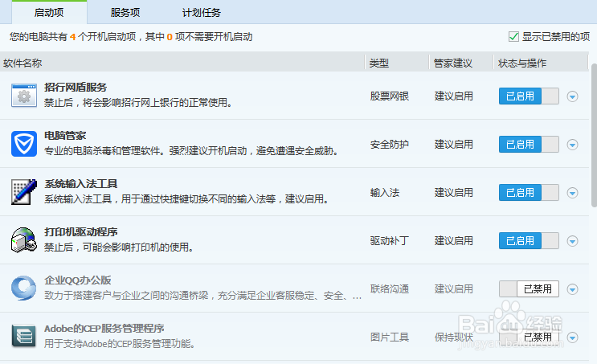Disable 打印机驱动程序 startup switch
This screenshot has width=597, height=364.
point(529,240)
